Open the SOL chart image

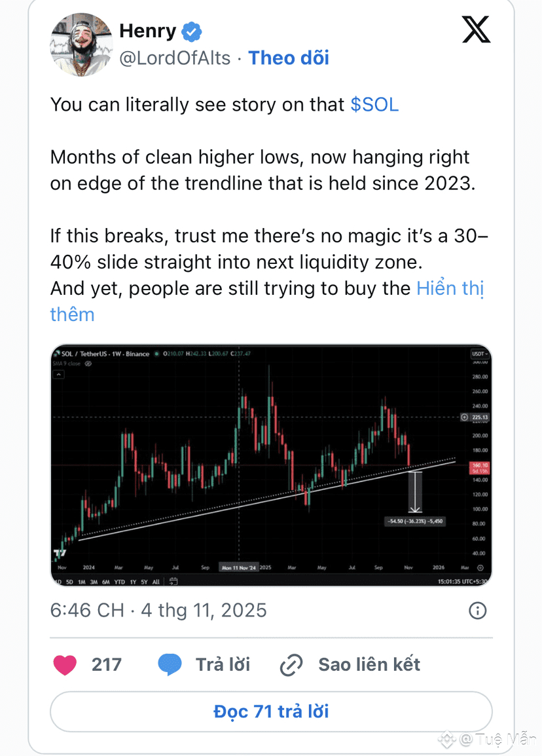tap(271, 465)
